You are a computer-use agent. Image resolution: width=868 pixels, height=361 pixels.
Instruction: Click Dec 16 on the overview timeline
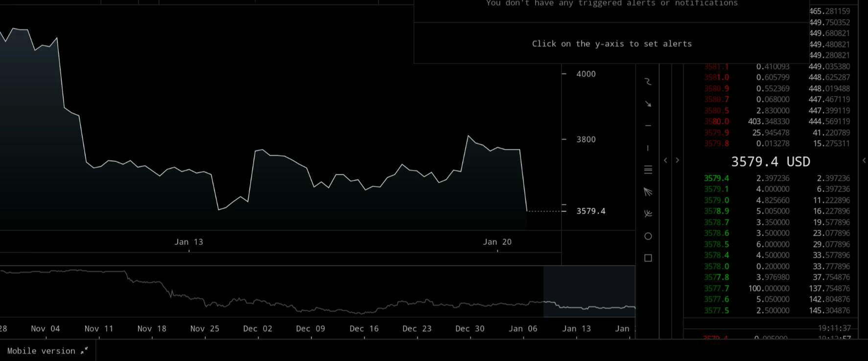point(364,329)
